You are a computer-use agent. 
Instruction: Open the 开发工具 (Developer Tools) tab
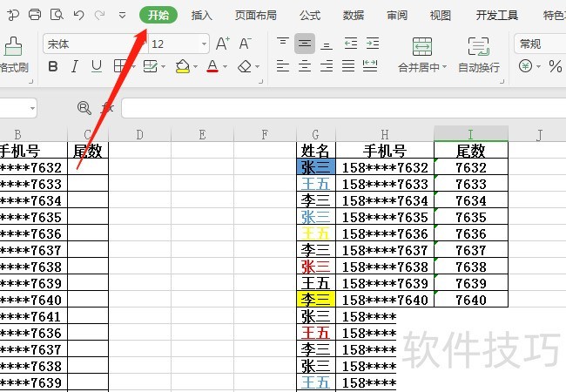(x=496, y=15)
